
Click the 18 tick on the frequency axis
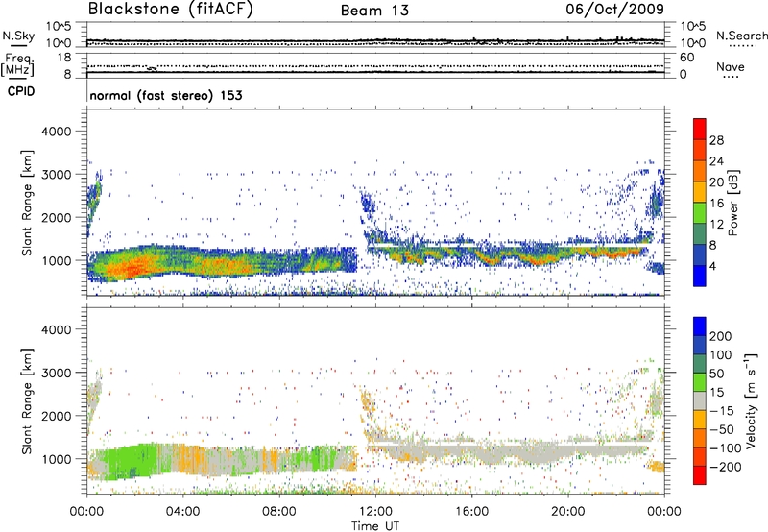(x=64, y=58)
